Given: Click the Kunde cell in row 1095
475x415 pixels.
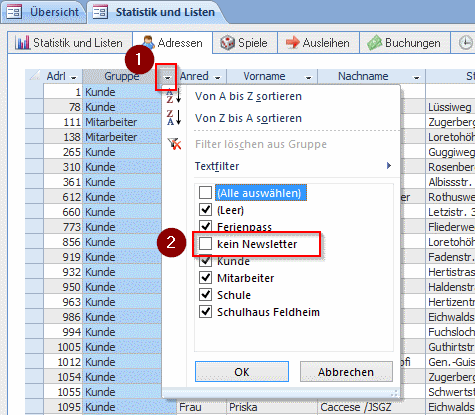Looking at the screenshot, I should 129,407.
